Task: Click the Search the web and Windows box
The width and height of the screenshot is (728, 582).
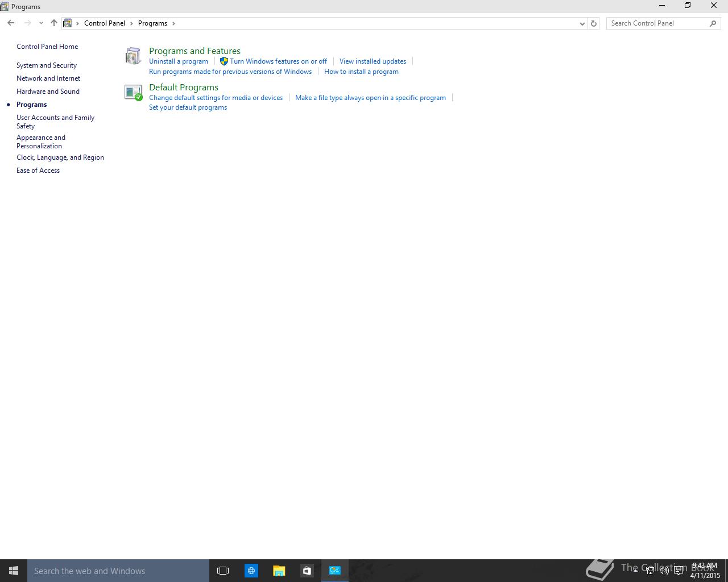Action: tap(118, 571)
